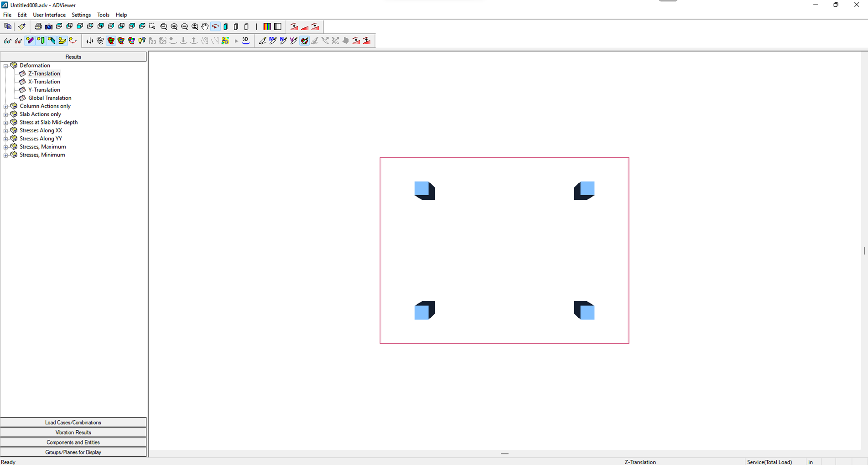Select the pan hand tool
The width and height of the screenshot is (868, 465).
point(205,26)
